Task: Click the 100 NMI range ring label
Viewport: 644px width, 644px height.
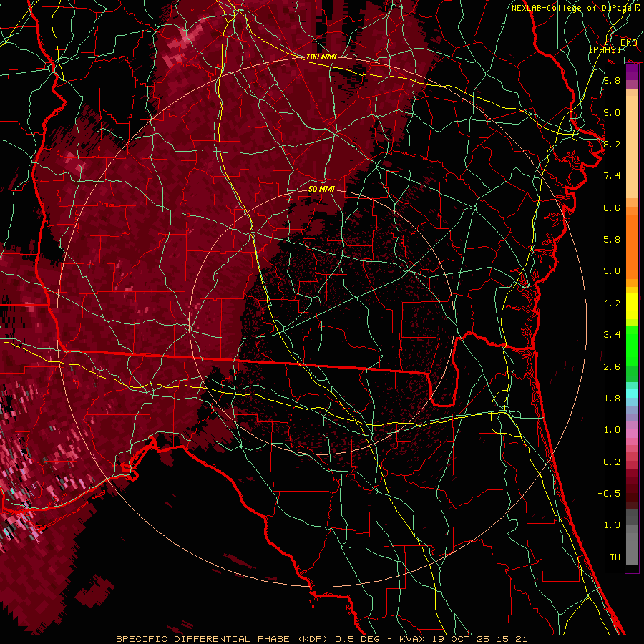Action: click(321, 57)
